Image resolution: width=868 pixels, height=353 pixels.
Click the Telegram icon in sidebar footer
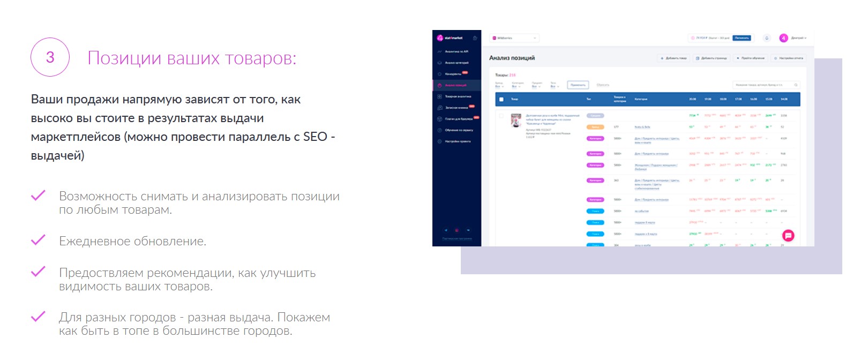click(x=446, y=230)
